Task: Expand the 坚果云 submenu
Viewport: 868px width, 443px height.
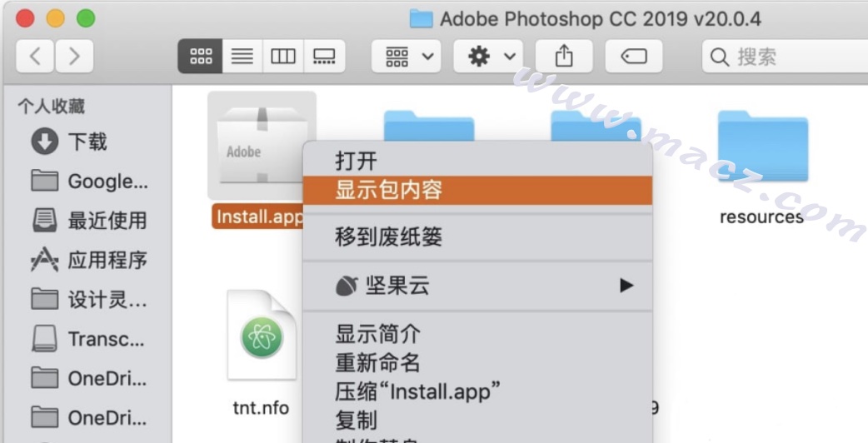Action: pos(477,286)
